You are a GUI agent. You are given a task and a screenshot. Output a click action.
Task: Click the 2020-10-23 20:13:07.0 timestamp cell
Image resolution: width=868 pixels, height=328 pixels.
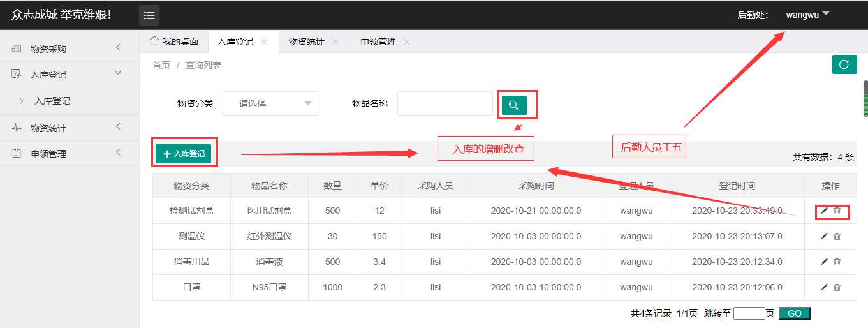point(737,236)
